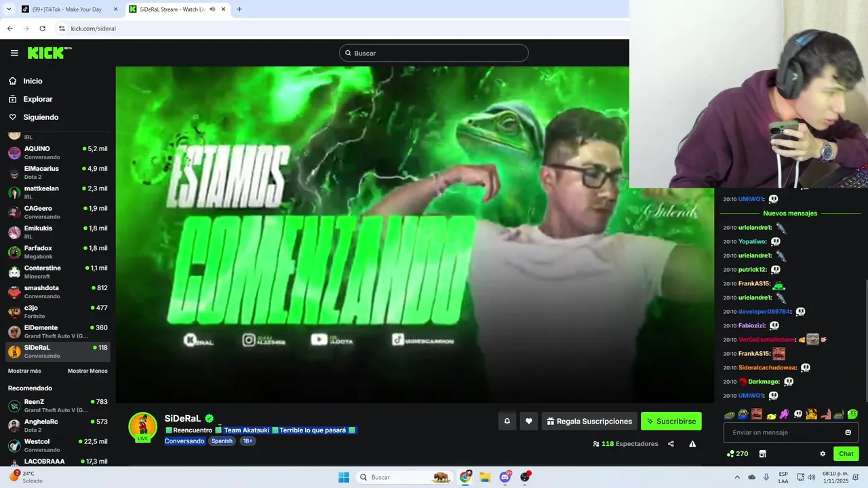Screen dimensions: 868x488
Task: Expand list with Mostrar más
Action: coord(24,371)
